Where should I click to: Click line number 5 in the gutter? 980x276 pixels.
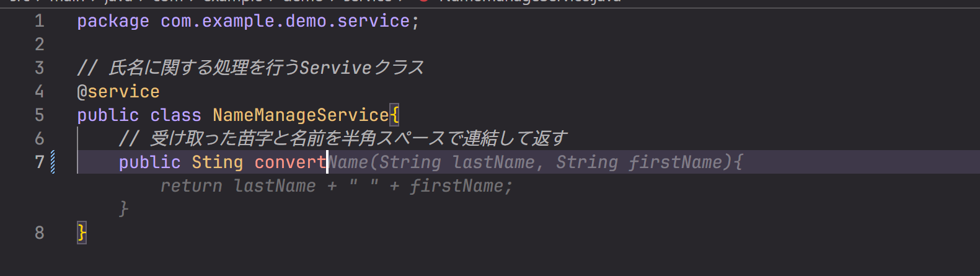coord(39,115)
